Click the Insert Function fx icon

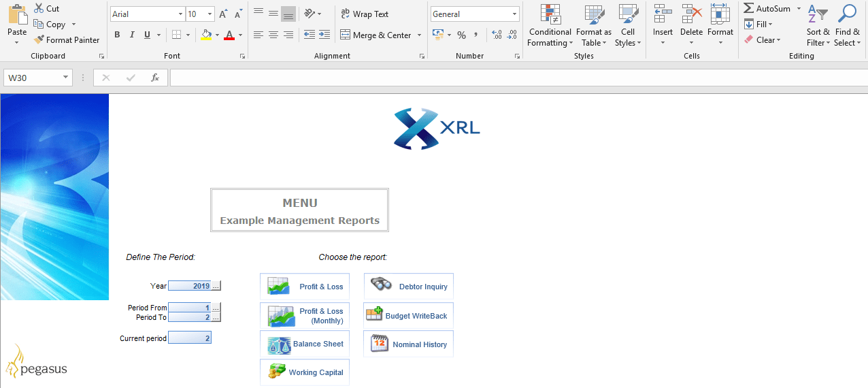pos(155,78)
